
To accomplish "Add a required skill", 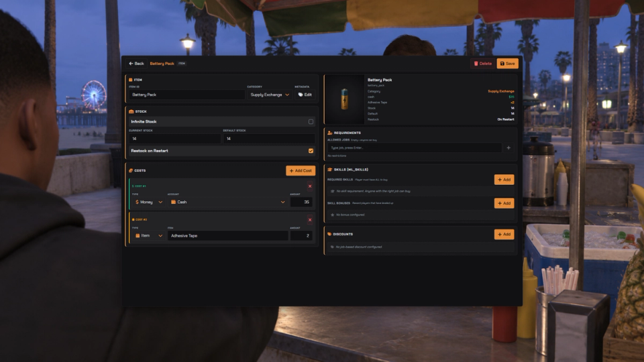I will click(x=504, y=180).
